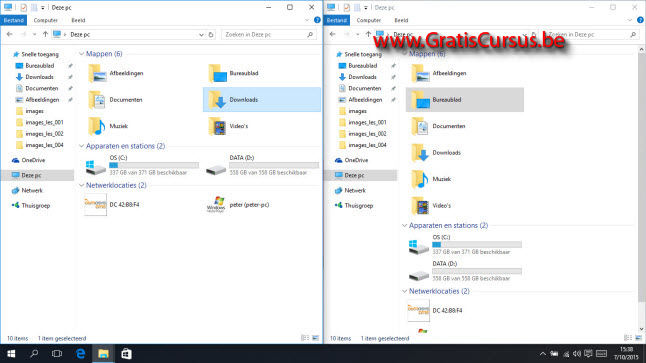Screen dimensions: 646x363
Task: Open Afbeeldingen folder in right window
Action: [439, 73]
